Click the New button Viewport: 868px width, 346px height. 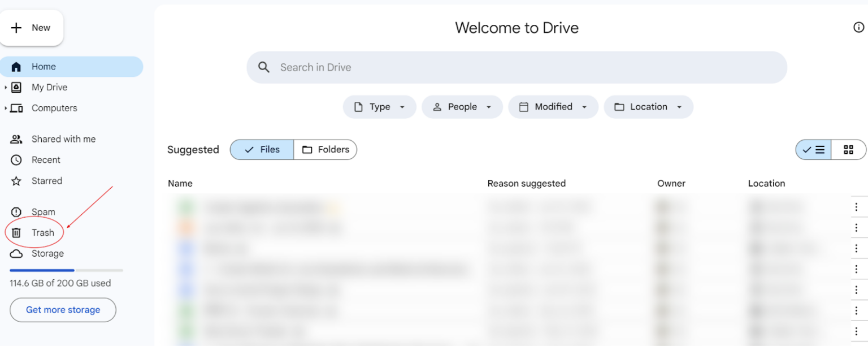[x=32, y=27]
